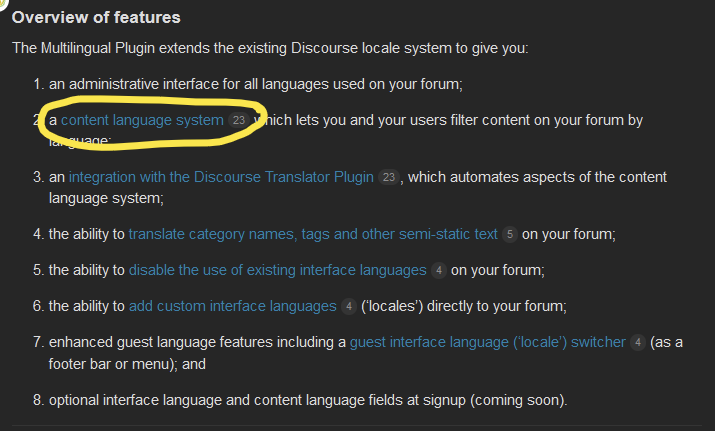This screenshot has height=431, width=715.
Task: Open disable existing interface languages link
Action: (x=278, y=270)
